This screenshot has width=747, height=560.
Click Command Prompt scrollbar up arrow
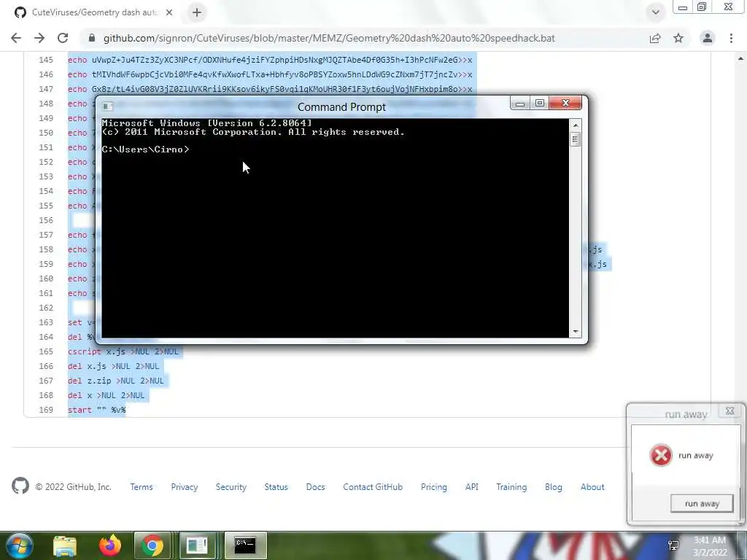(x=576, y=125)
